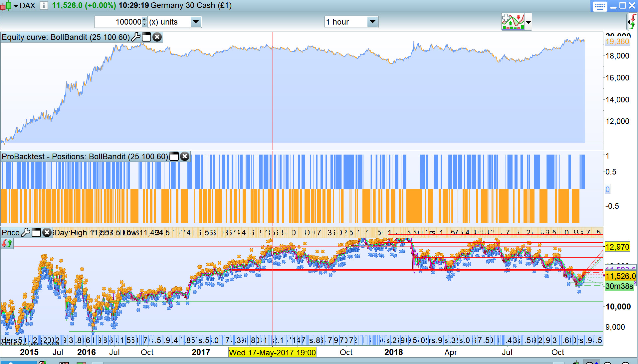Expand the arrow beside the indicator icon
Screen dimensions: 638x364
(x=528, y=22)
